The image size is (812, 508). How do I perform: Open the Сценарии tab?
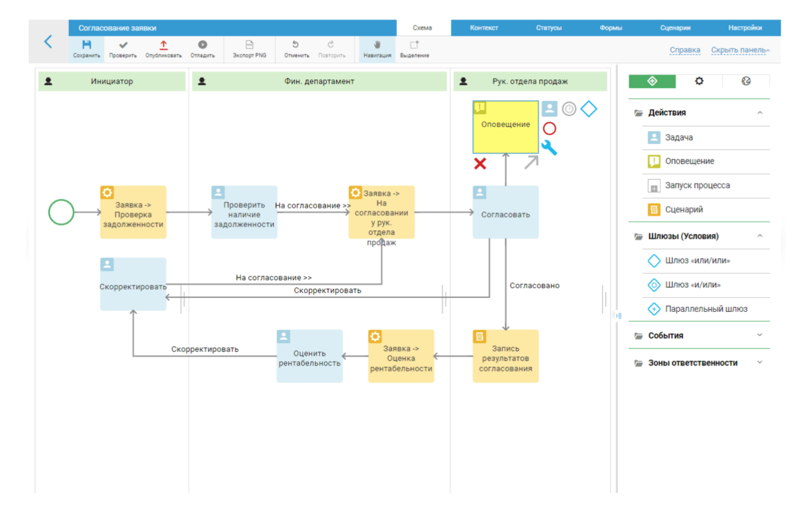pos(675,28)
